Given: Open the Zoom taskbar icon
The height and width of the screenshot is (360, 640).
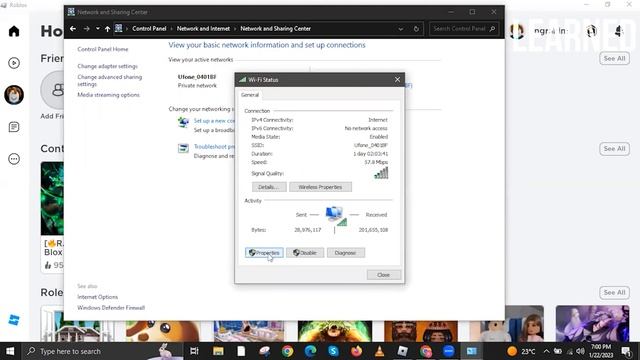Looking at the screenshot, I should point(449,351).
